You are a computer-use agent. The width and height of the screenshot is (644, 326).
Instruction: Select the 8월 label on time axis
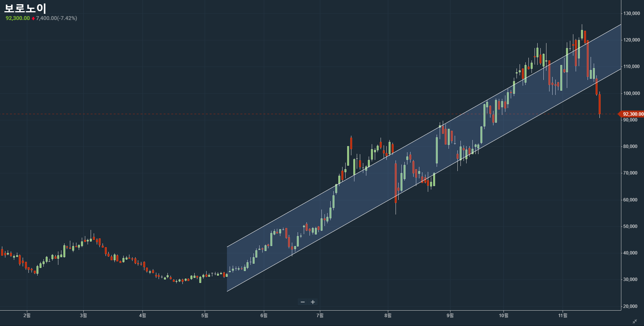pyautogui.click(x=388, y=316)
